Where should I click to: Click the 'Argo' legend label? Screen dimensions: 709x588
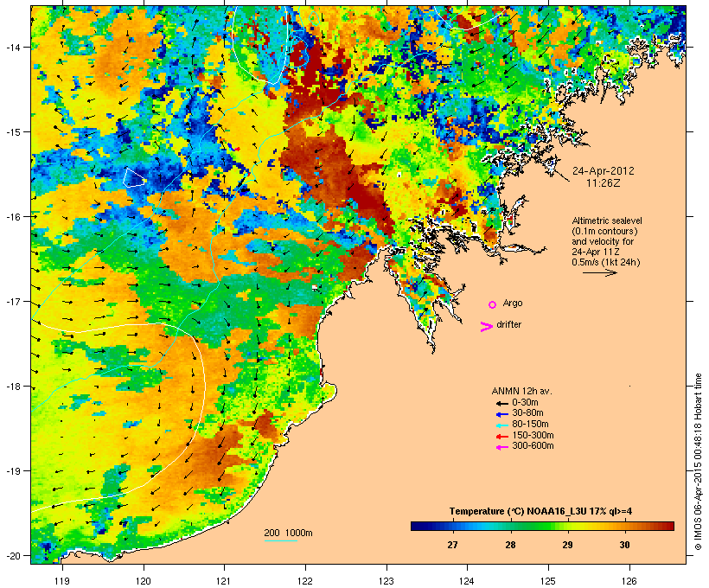(513, 303)
